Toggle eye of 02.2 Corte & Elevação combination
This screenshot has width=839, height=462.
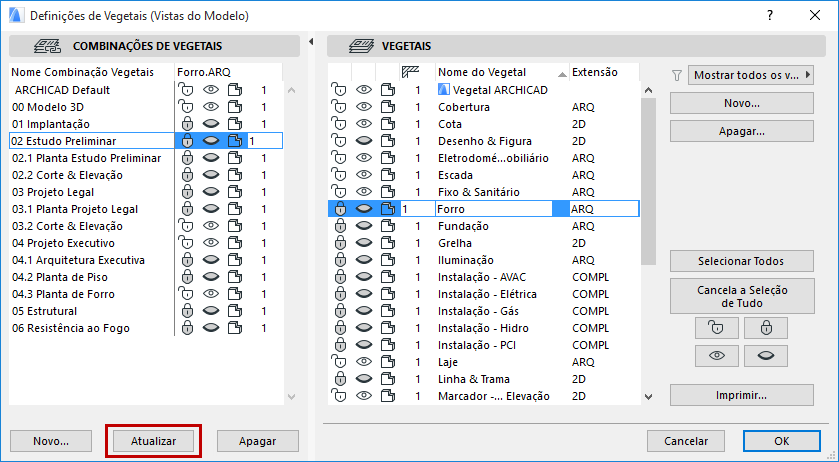[x=211, y=175]
